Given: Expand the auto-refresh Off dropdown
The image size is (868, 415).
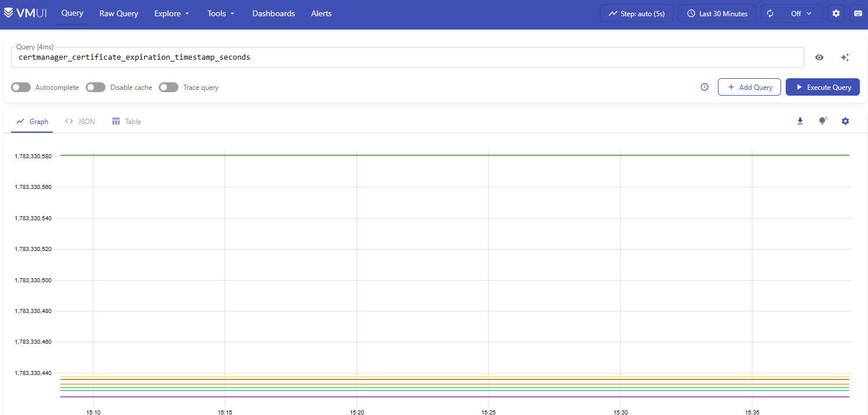Looking at the screenshot, I should (801, 13).
